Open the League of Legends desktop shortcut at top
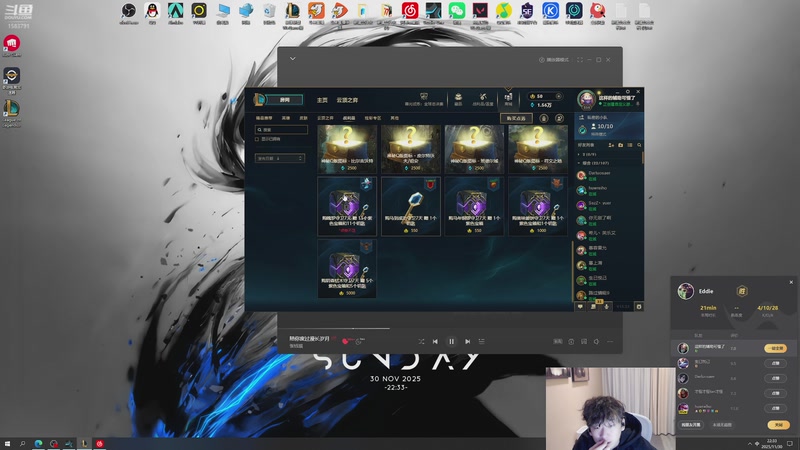The height and width of the screenshot is (450, 800). click(x=293, y=11)
